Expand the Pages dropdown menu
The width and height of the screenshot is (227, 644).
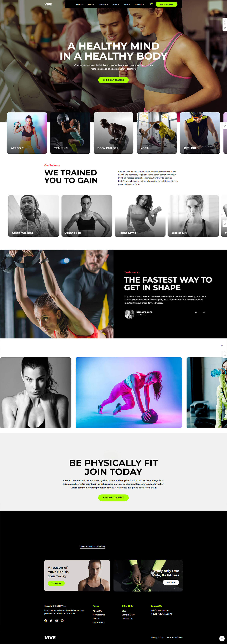click(x=91, y=4)
